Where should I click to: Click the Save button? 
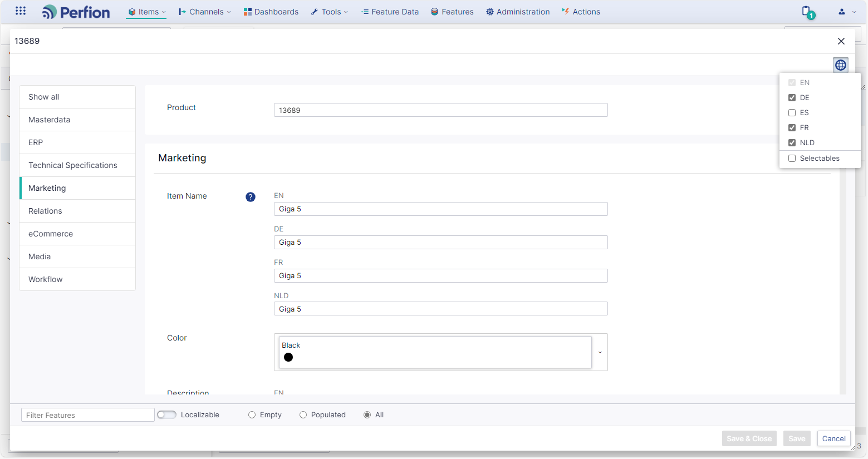[x=797, y=438]
